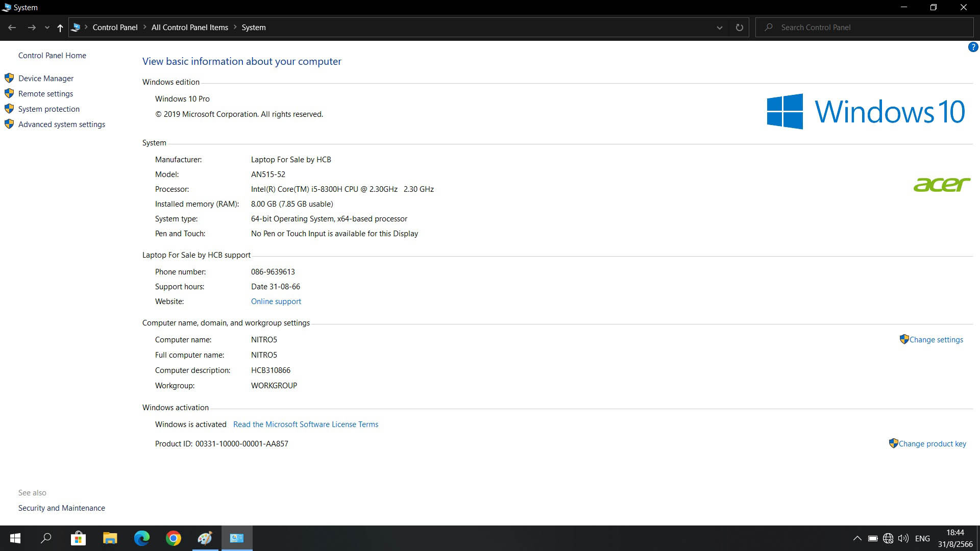Click the search magnifier icon in search box
Image resolution: width=980 pixels, height=551 pixels.
768,27
